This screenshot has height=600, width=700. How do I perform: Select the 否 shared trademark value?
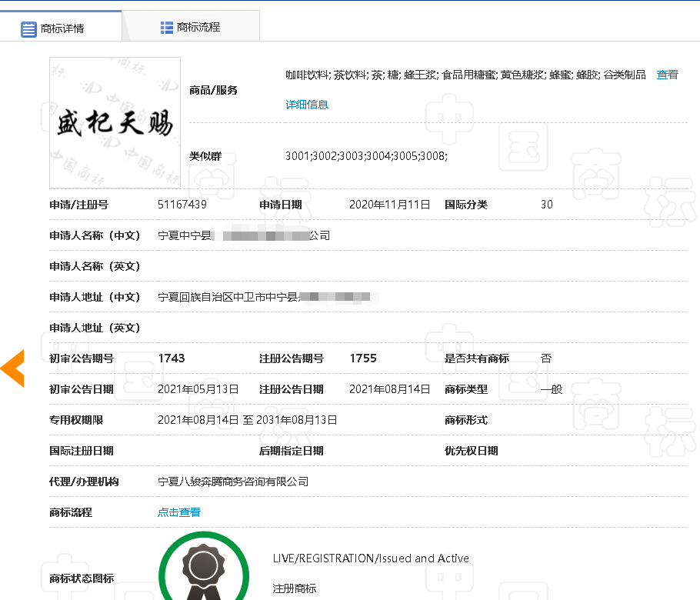coord(546,358)
